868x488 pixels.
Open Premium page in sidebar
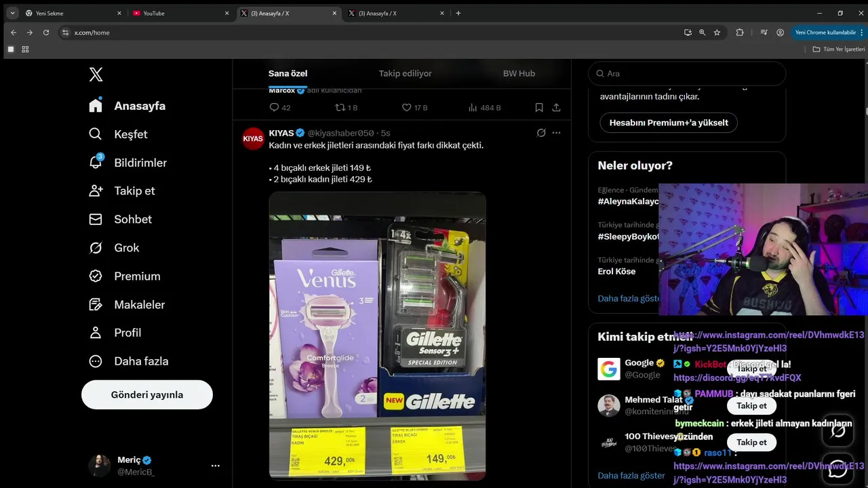pyautogui.click(x=125, y=276)
